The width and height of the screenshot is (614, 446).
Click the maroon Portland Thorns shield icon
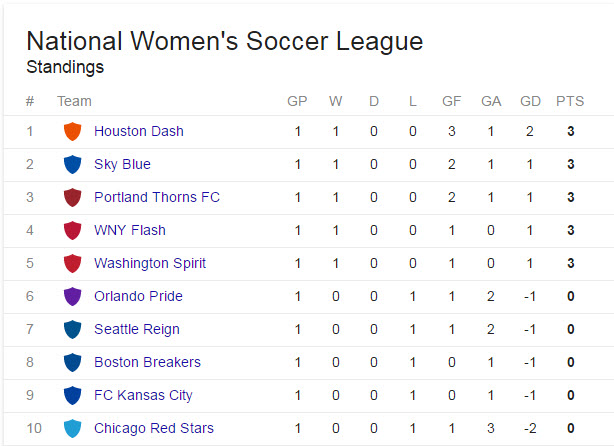72,197
